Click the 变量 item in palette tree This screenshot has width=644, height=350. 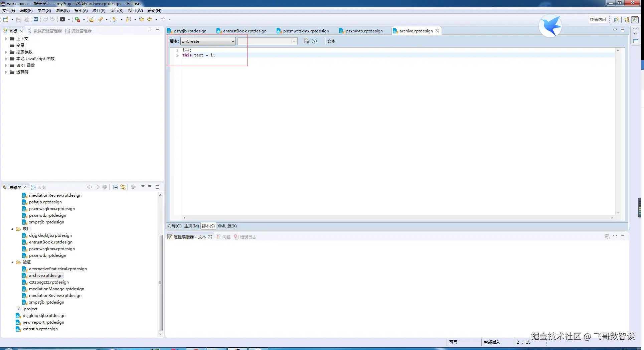coord(20,45)
